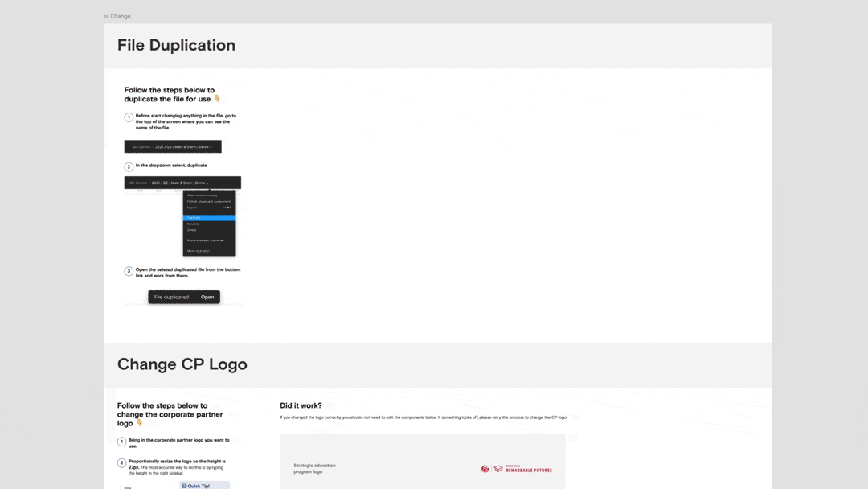Choose 'Move to project' menu entry

199,250
